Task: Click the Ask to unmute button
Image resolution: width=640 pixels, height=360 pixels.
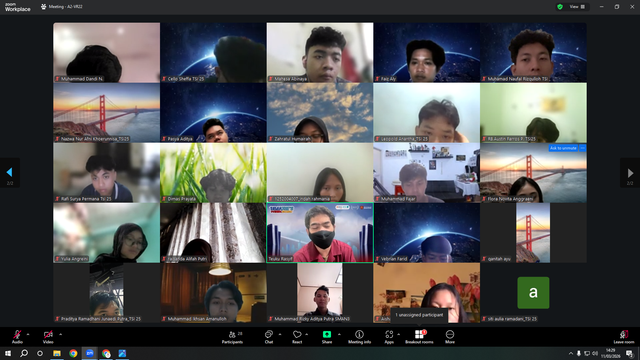Action: pos(563,148)
